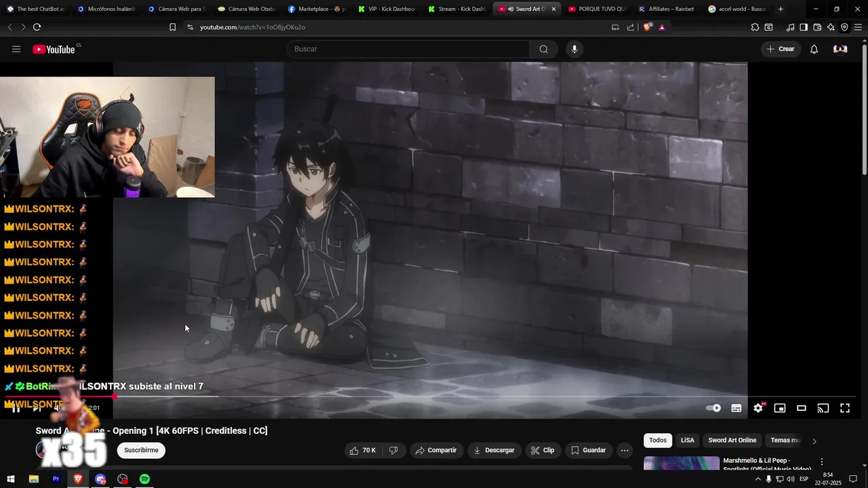Image resolution: width=868 pixels, height=488 pixels.
Task: Open the Marshmello & Lil Peep video thumbnail
Action: pos(682,463)
